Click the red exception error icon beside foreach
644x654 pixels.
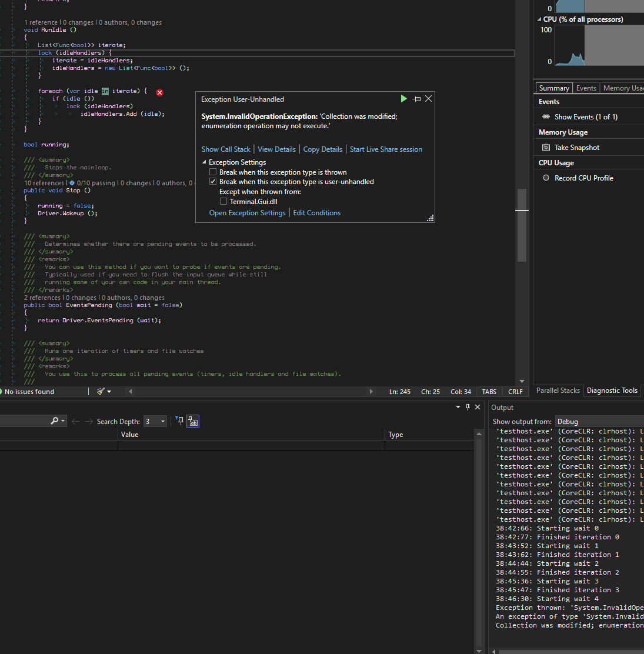click(x=159, y=92)
